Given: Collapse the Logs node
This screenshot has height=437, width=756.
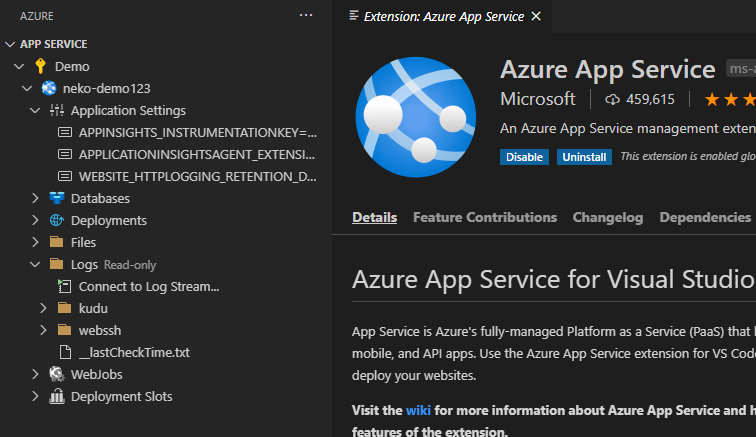Looking at the screenshot, I should 35,264.
